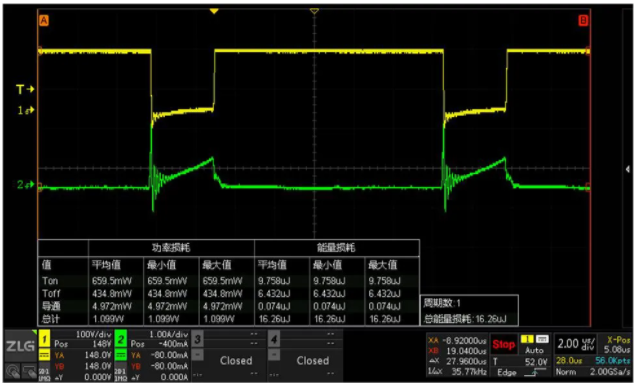634x385 pixels.
Task: Toggle channel 2 coupling icon
Action: (121, 356)
